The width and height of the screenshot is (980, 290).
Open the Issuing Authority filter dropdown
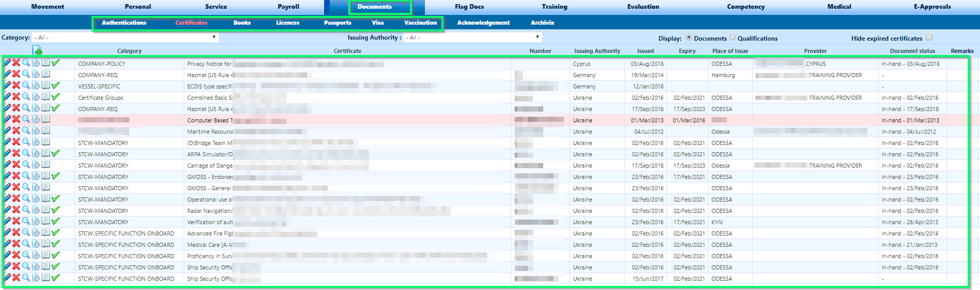click(473, 38)
